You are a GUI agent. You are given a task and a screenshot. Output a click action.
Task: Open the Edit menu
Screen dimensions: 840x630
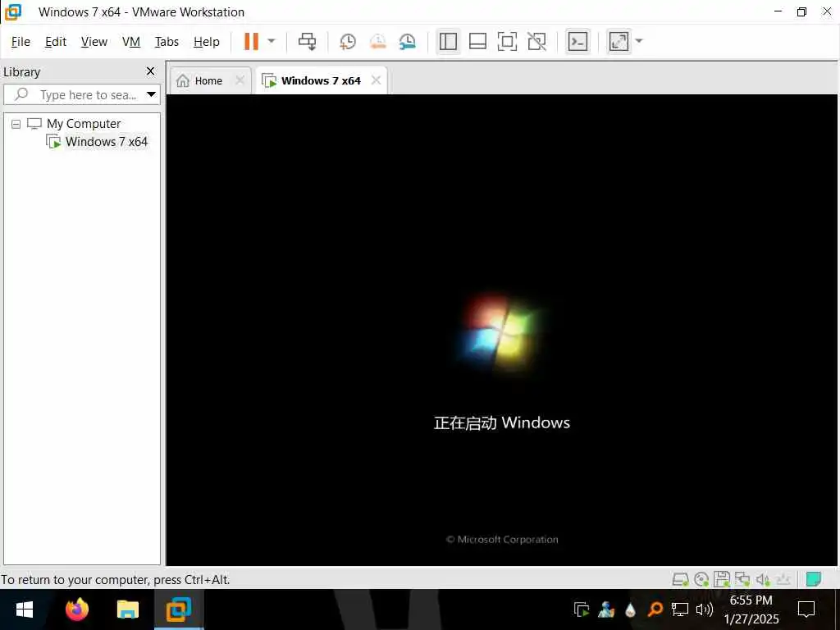[x=56, y=41]
